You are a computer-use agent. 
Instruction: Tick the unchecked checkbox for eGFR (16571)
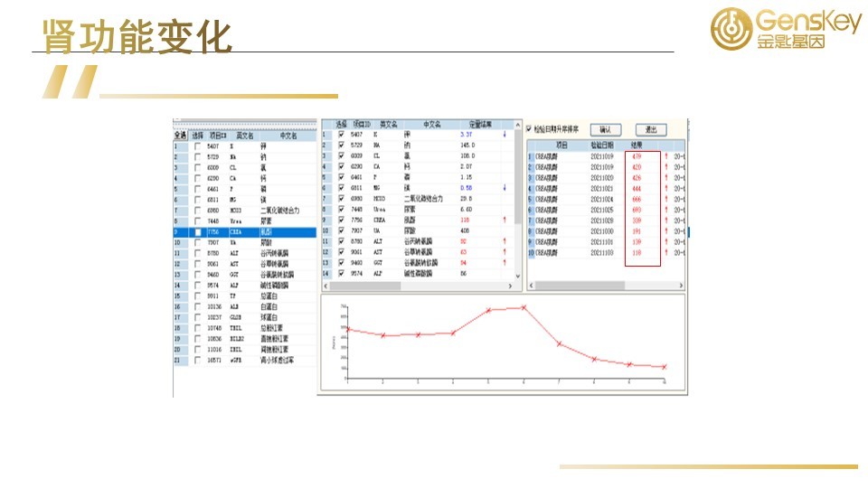pos(198,361)
